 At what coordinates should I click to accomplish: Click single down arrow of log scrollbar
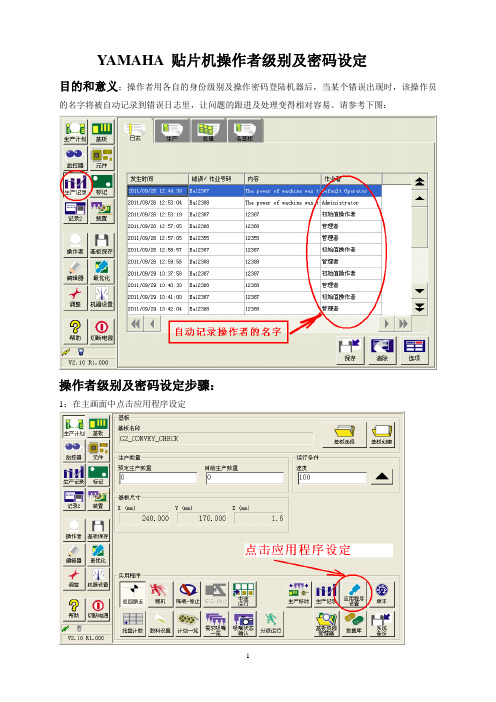[419, 291]
